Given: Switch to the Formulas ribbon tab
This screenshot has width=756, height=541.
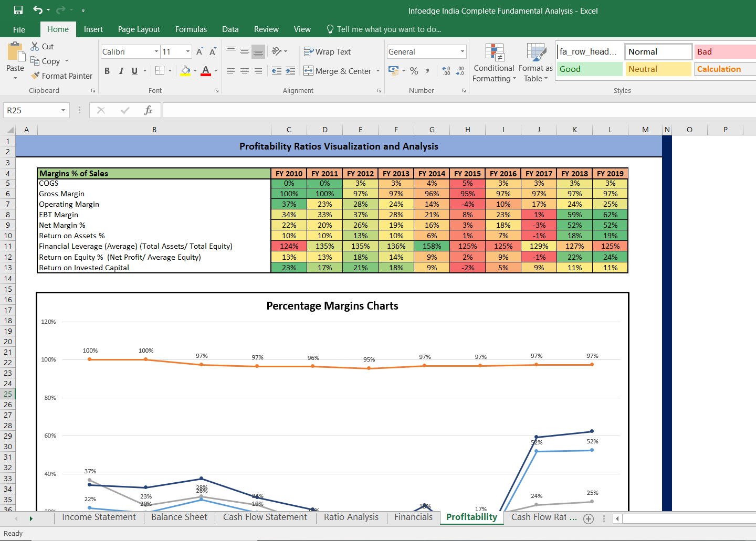Looking at the screenshot, I should point(191,29).
